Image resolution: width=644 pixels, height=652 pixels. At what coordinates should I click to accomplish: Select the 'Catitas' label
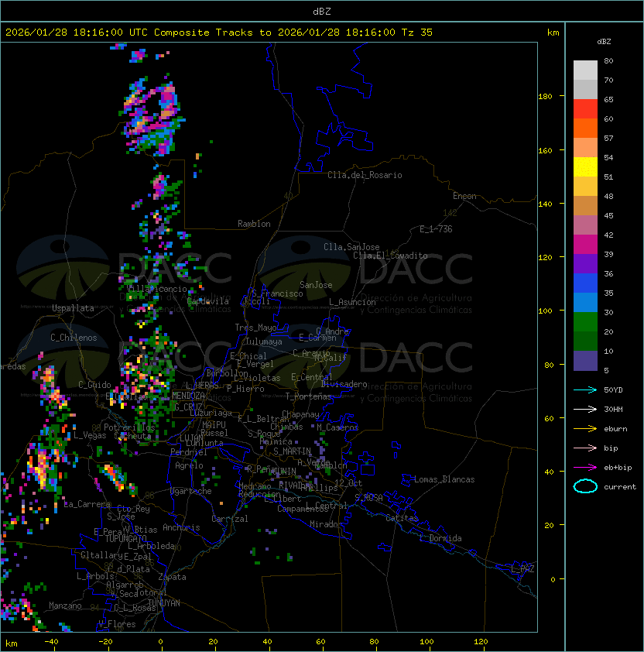[x=402, y=518]
